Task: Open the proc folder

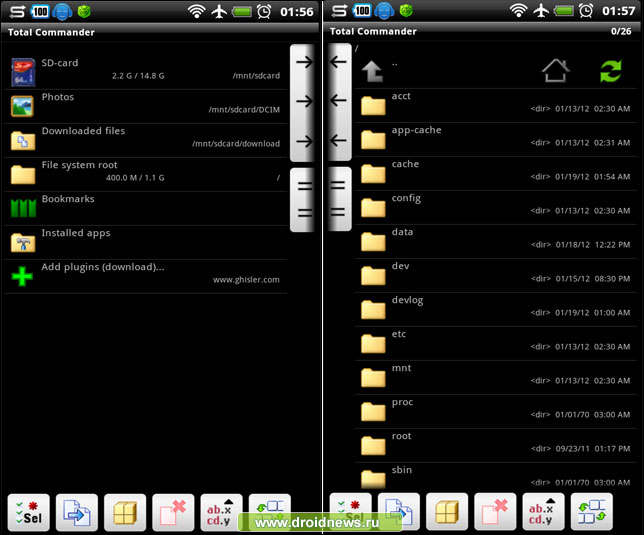Action: [x=496, y=412]
